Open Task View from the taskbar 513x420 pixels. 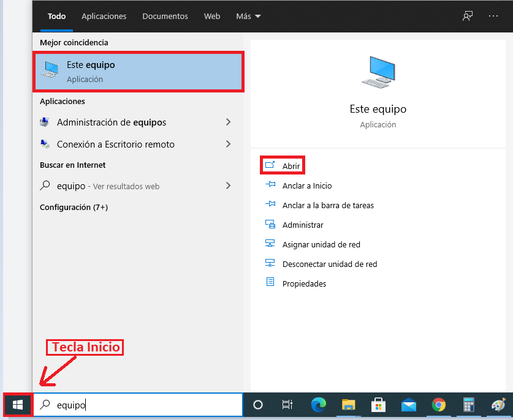pos(287,405)
